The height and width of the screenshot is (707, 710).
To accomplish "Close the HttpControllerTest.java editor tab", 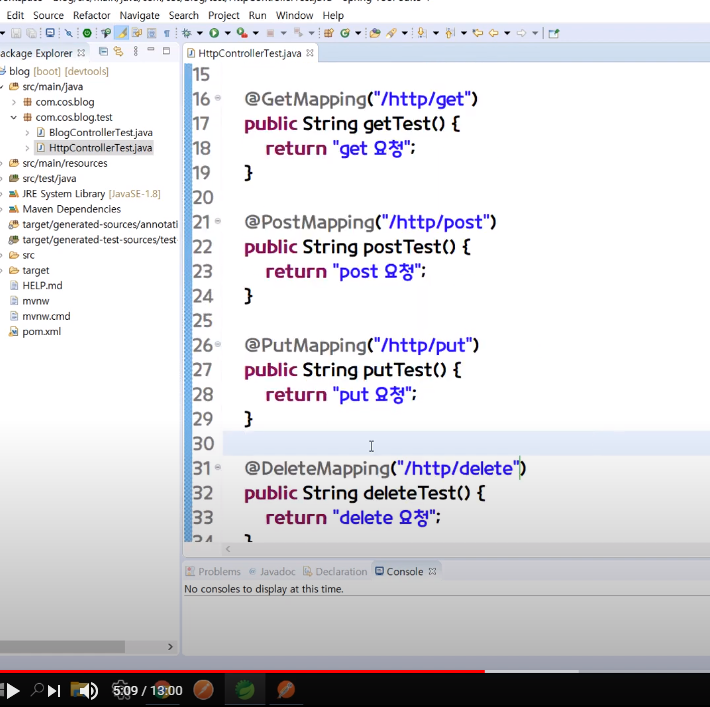I will pos(310,53).
